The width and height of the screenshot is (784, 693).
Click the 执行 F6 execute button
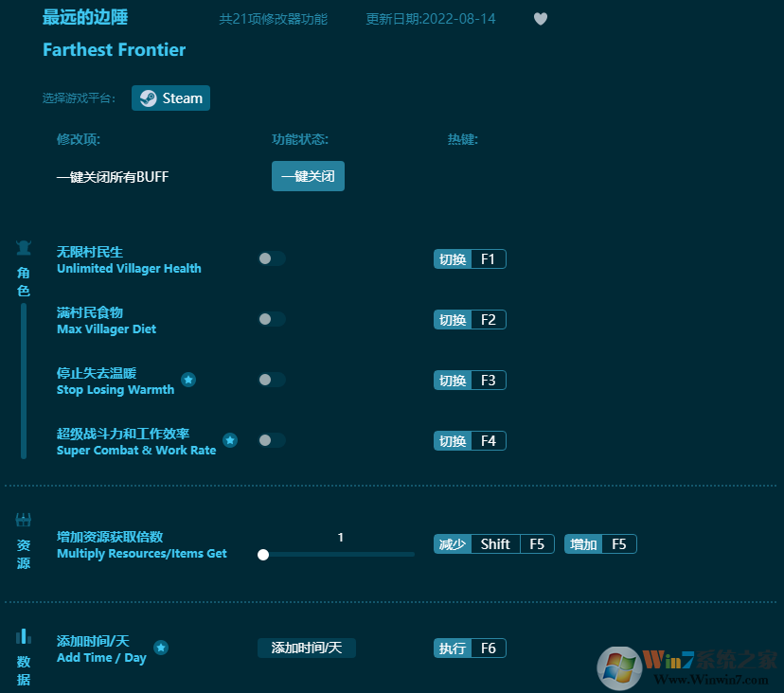click(x=470, y=648)
